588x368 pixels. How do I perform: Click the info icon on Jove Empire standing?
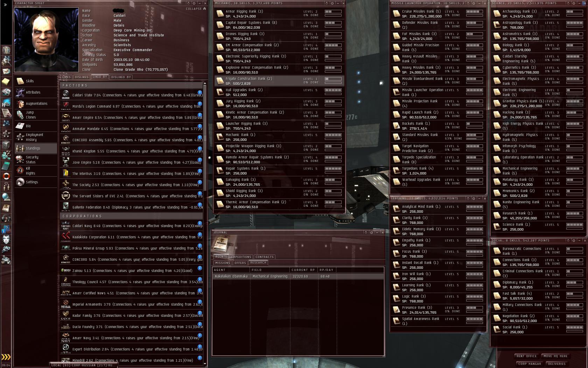click(199, 160)
